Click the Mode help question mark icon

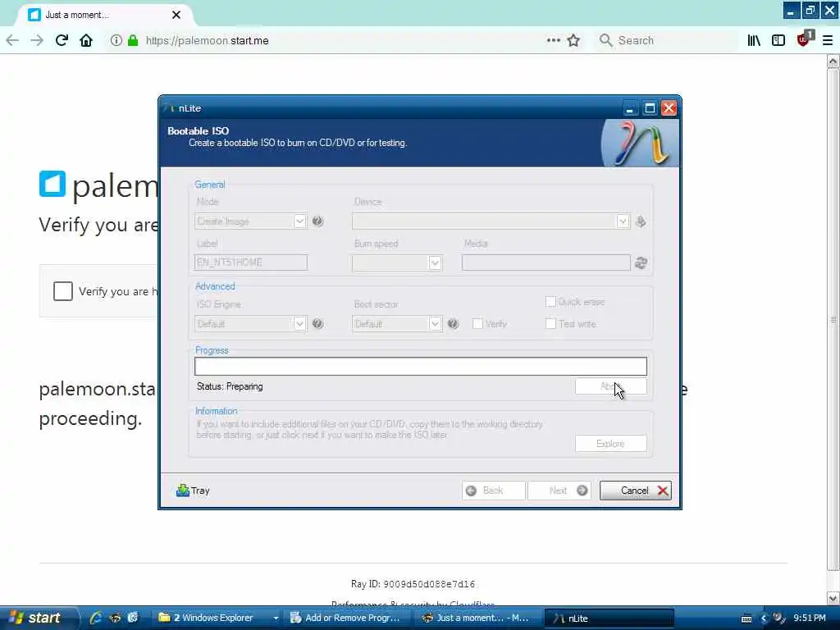point(317,221)
